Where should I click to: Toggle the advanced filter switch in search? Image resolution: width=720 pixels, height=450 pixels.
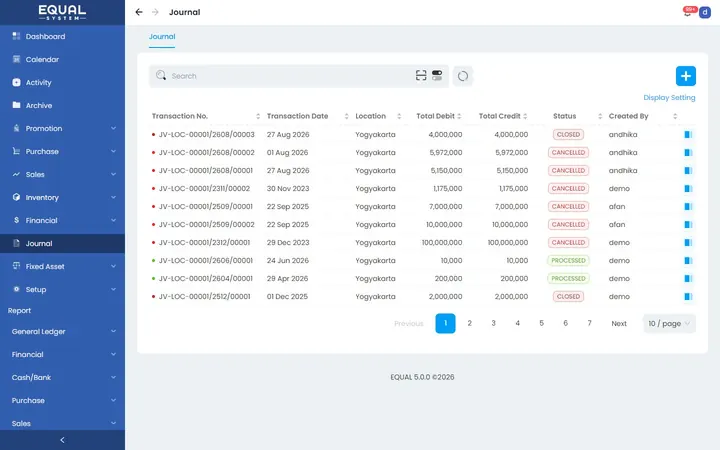pyautogui.click(x=437, y=75)
